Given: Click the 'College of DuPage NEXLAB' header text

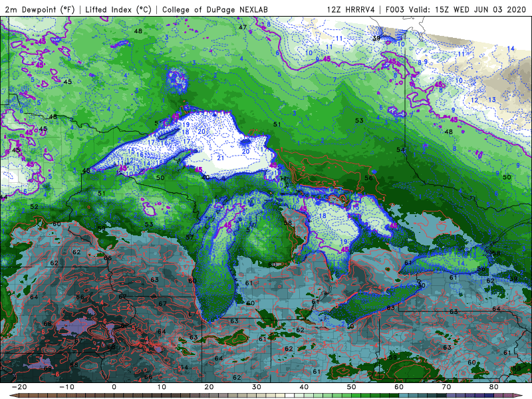Looking at the screenshot, I should pyautogui.click(x=215, y=9).
